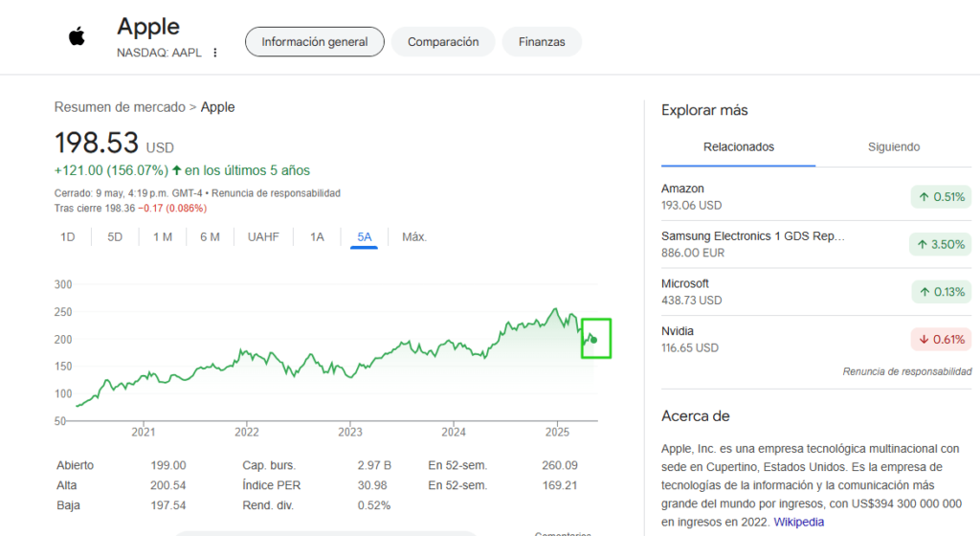Switch chart to UAHF range
The image size is (980, 536).
[x=263, y=237]
